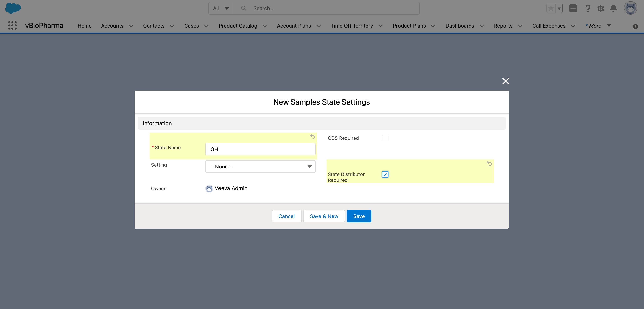Switch to the Home tab
Viewport: 644px width, 309px height.
click(x=84, y=26)
